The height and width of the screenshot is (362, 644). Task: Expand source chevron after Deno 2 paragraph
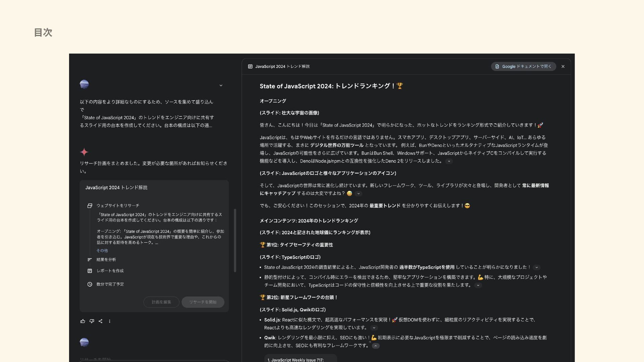[449, 161]
